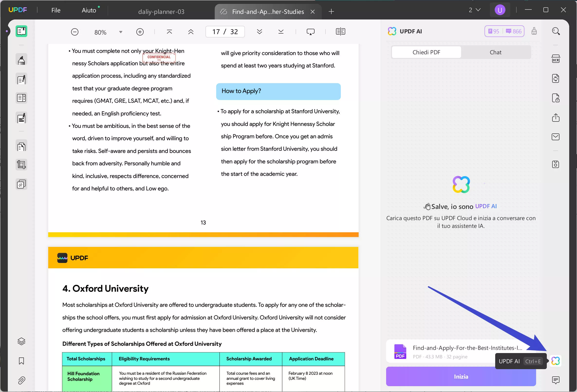Expand the open windows counter 2
Viewport: 577px width, 392px height.
tap(475, 10)
